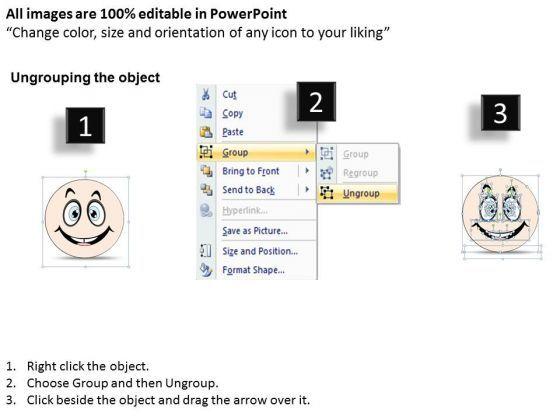The height and width of the screenshot is (420, 560).
Task: Click the Group icon in context menu
Action: [x=206, y=152]
